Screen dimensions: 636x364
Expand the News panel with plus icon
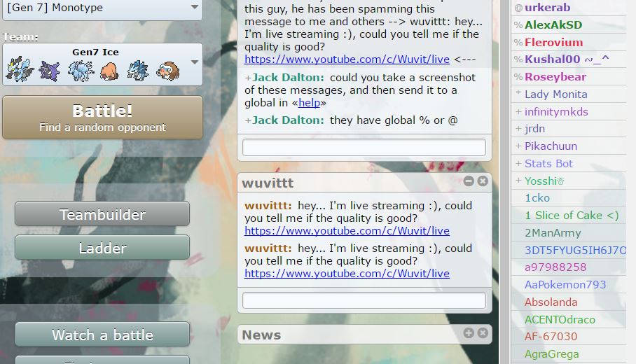(469, 332)
